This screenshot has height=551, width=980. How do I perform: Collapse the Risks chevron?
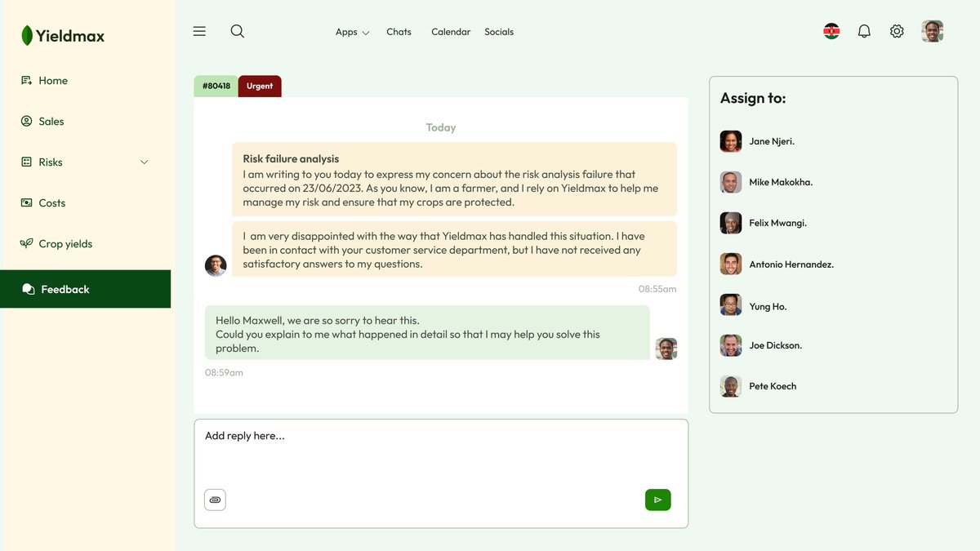tap(144, 162)
